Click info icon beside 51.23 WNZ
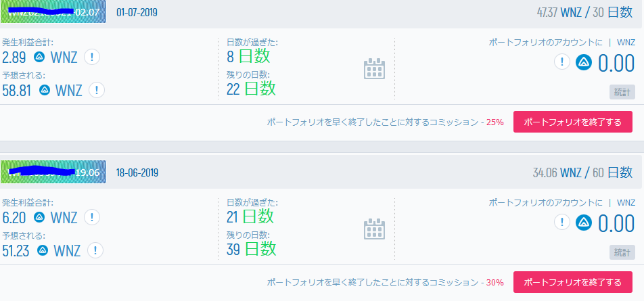The width and height of the screenshot is (644, 301). click(95, 250)
